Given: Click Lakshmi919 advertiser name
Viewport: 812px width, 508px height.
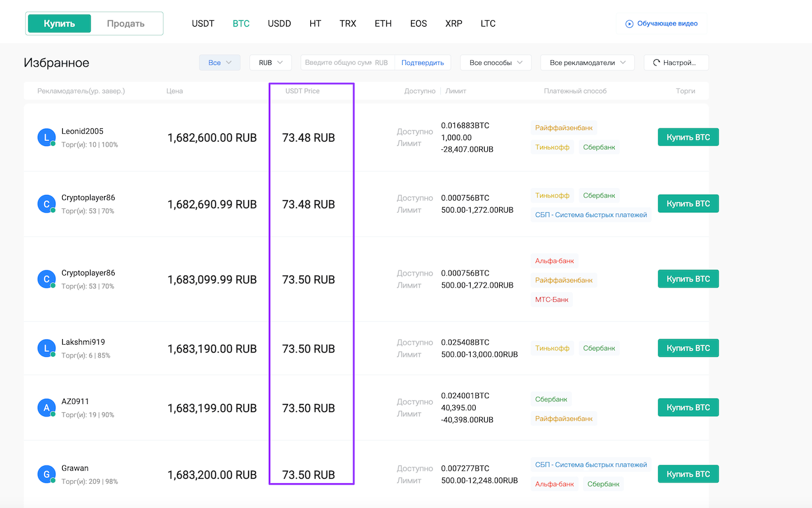Looking at the screenshot, I should [x=83, y=342].
